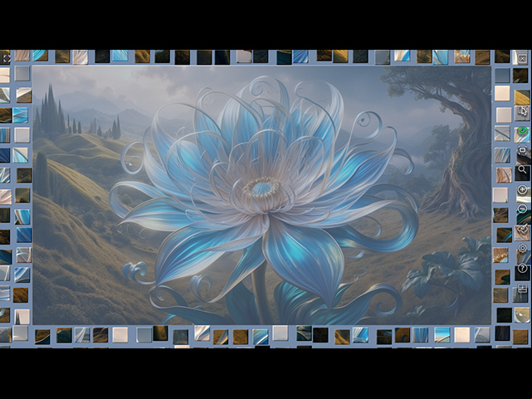This screenshot has width=532, height=399.
Task: Click the shuffle pieces icon above the gear
Action: click(523, 228)
